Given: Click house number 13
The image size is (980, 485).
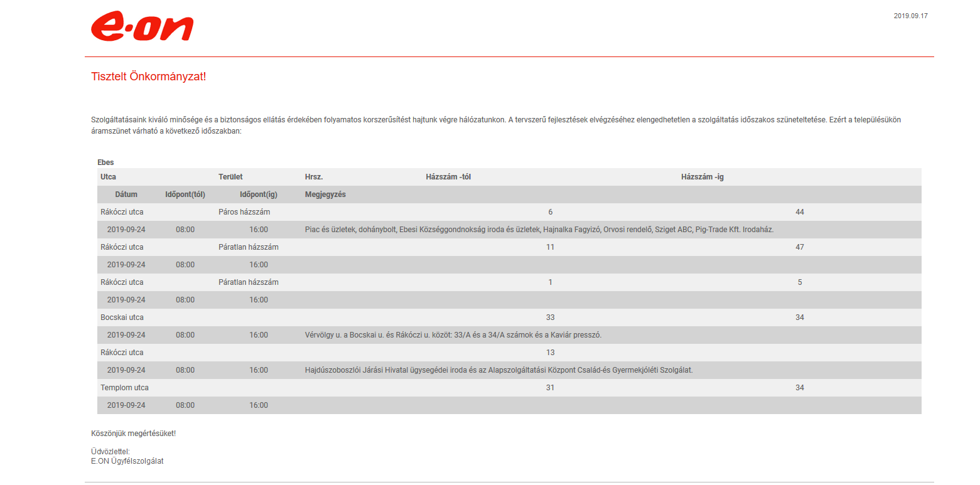Looking at the screenshot, I should [x=551, y=353].
